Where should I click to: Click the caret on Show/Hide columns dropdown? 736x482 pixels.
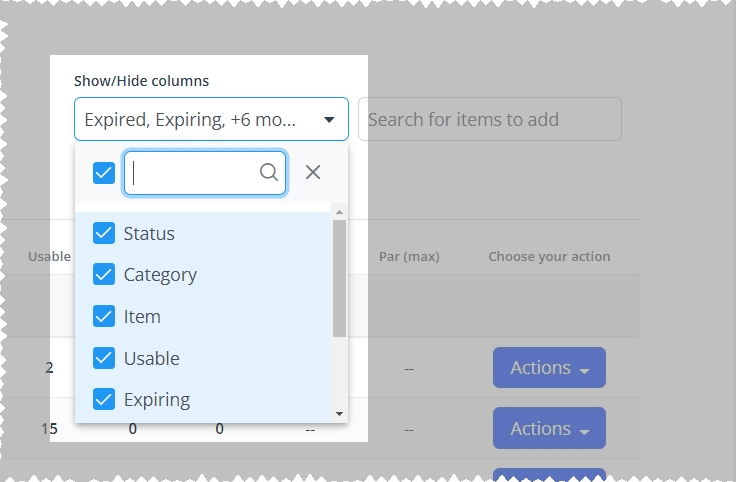tap(330, 120)
